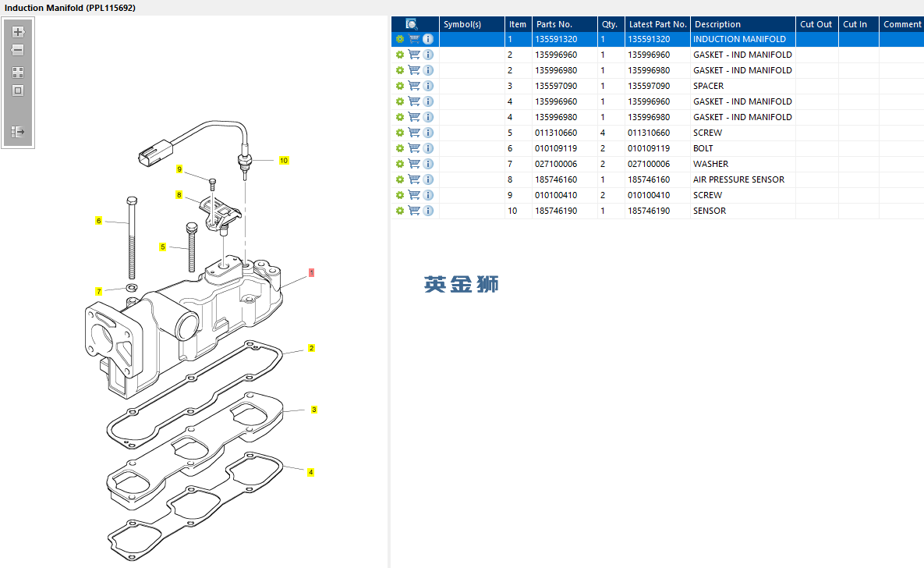The height and width of the screenshot is (568, 924).
Task: Sort by Parts No. column header
Action: [x=554, y=24]
